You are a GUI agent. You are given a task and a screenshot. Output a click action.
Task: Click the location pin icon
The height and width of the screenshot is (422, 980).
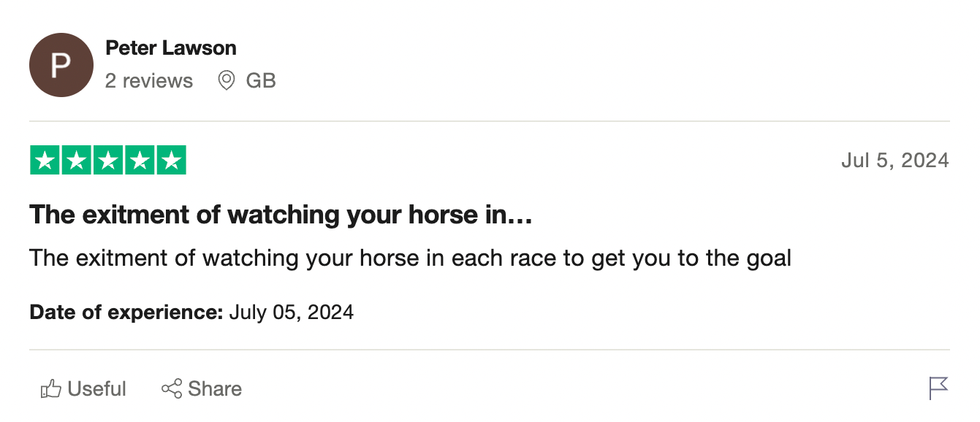pos(227,80)
